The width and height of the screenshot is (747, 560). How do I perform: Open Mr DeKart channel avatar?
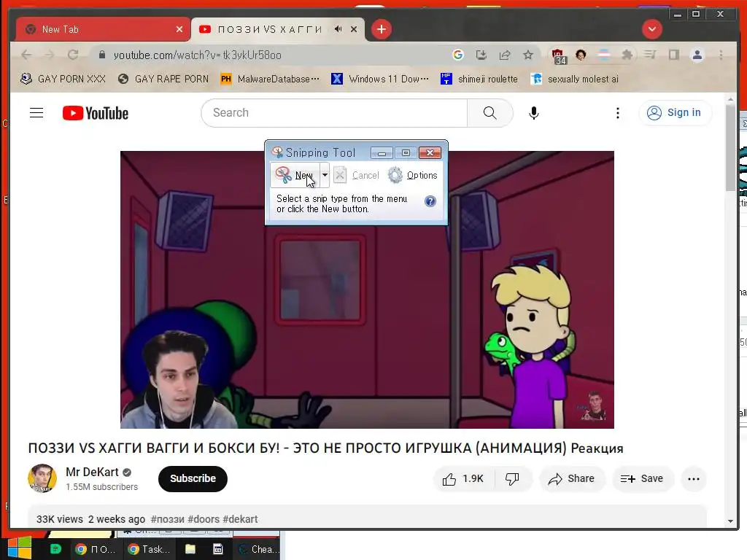click(x=42, y=478)
